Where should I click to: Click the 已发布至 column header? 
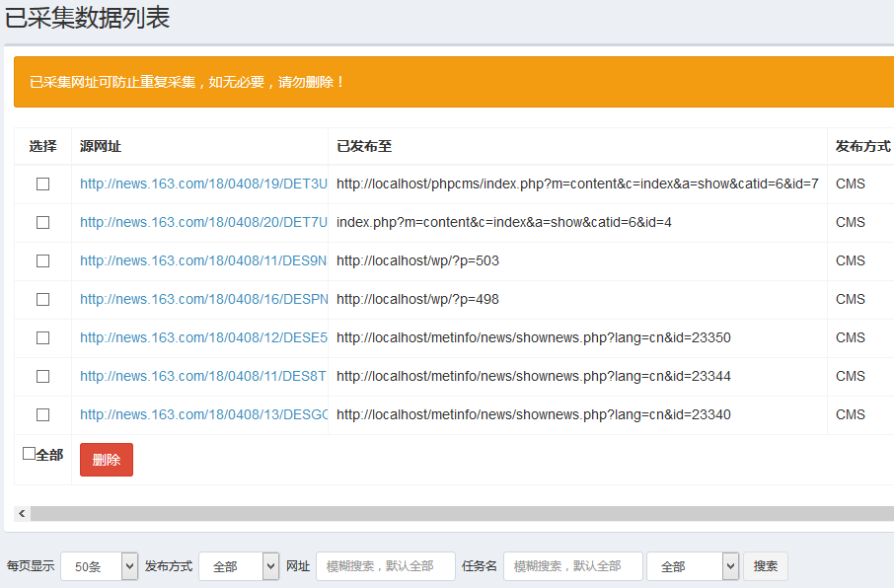[364, 146]
